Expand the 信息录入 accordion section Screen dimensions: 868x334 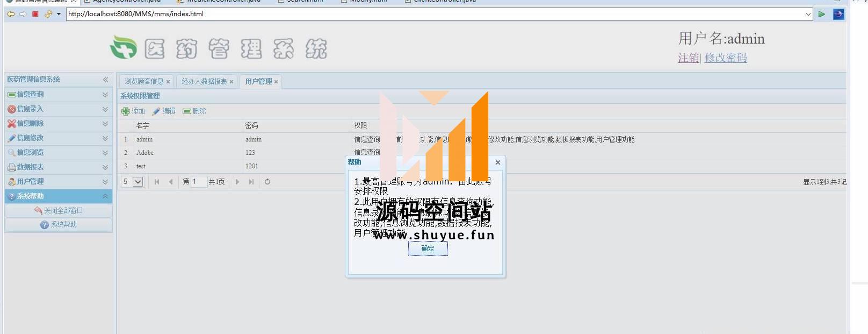[x=105, y=109]
